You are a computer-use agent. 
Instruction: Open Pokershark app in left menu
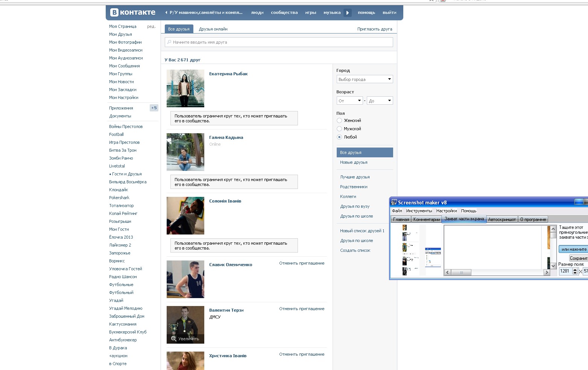(119, 198)
